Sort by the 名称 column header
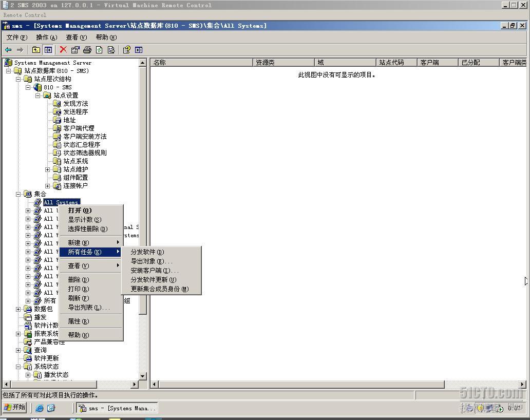Image resolution: width=530 pixels, height=420 pixels. (x=201, y=63)
